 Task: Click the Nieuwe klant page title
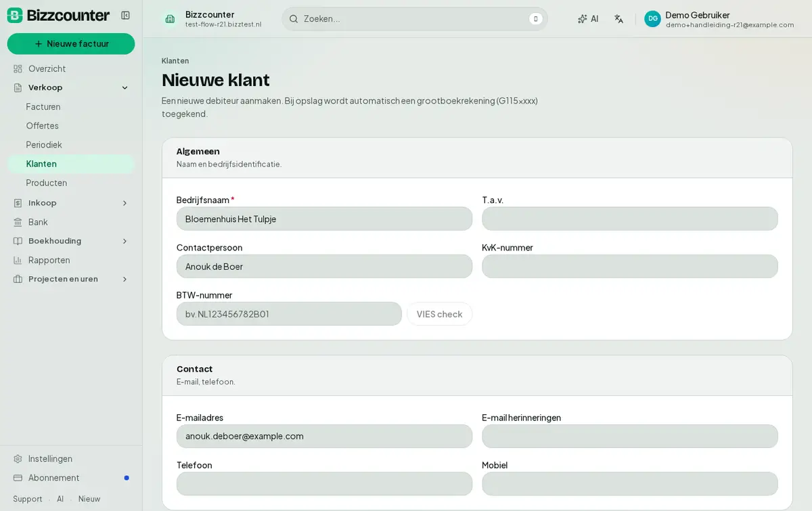tap(216, 80)
